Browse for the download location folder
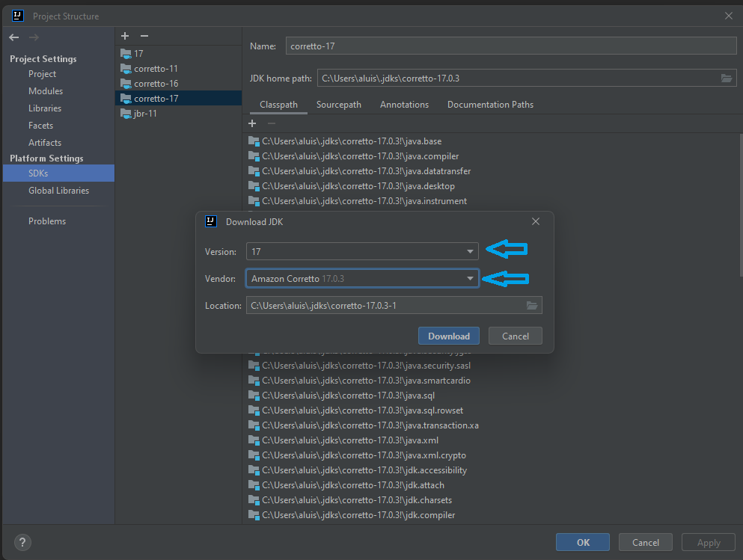The width and height of the screenshot is (743, 560). pos(532,305)
